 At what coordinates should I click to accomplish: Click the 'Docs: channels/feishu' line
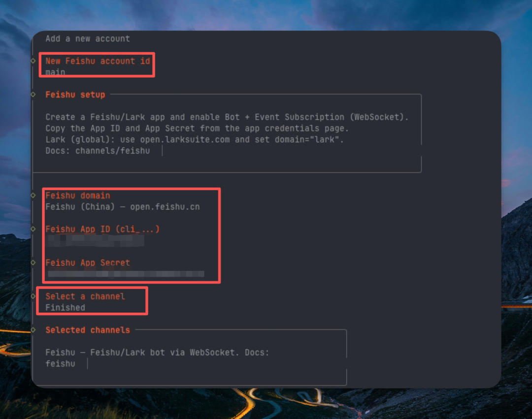point(98,151)
